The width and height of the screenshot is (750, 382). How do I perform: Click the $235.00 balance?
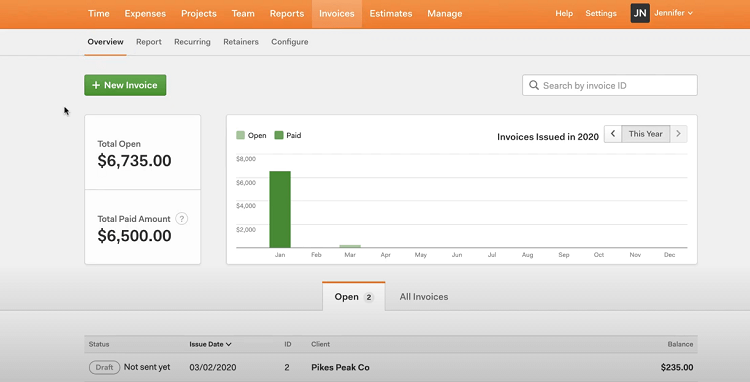click(x=677, y=367)
